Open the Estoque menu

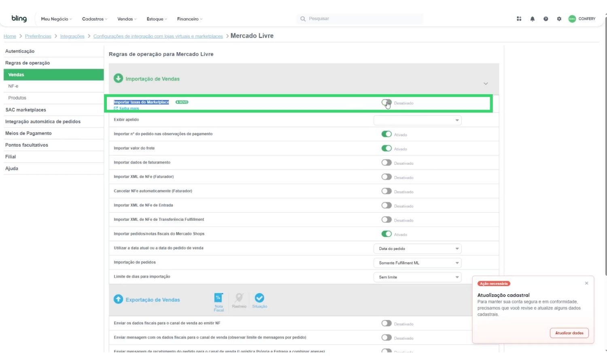(x=157, y=19)
